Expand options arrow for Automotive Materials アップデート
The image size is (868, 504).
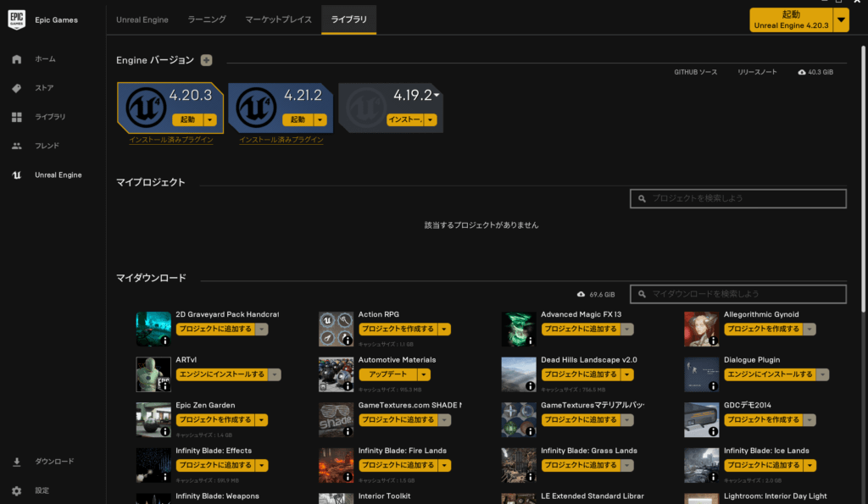tap(424, 374)
